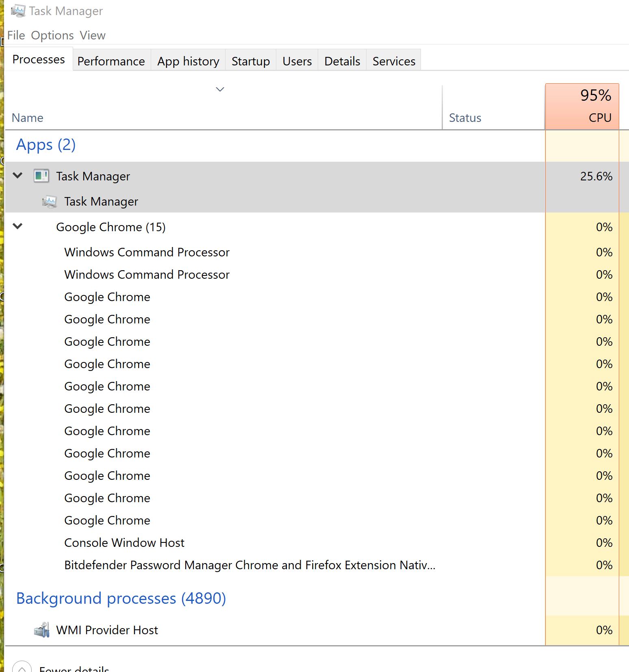Viewport: 629px width, 672px height.
Task: Collapse the Task Manager app group
Action: [18, 176]
